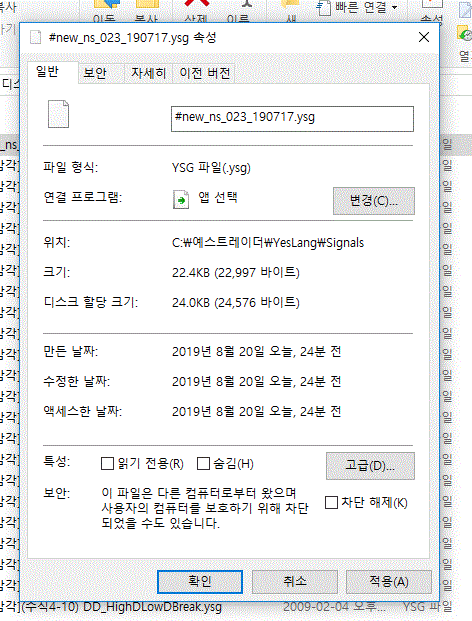Viewport: 472px width, 621px height.
Task: Click the red delete icon in the ribbon
Action: point(196,4)
